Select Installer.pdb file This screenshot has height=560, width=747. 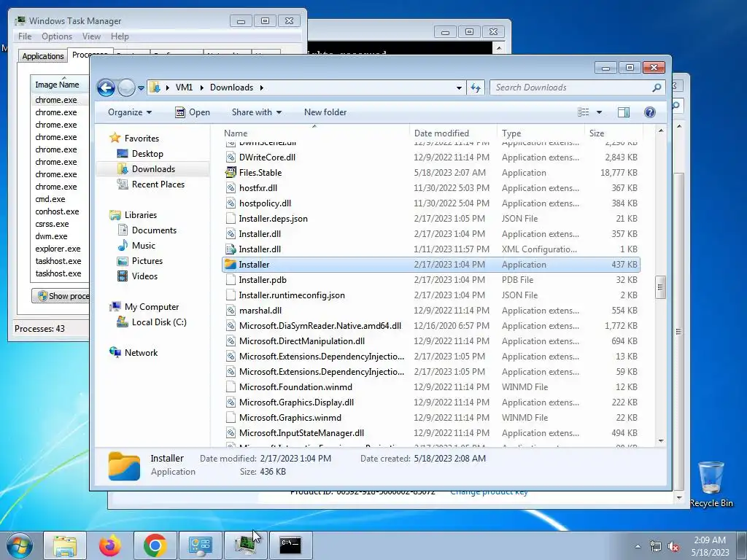263,280
